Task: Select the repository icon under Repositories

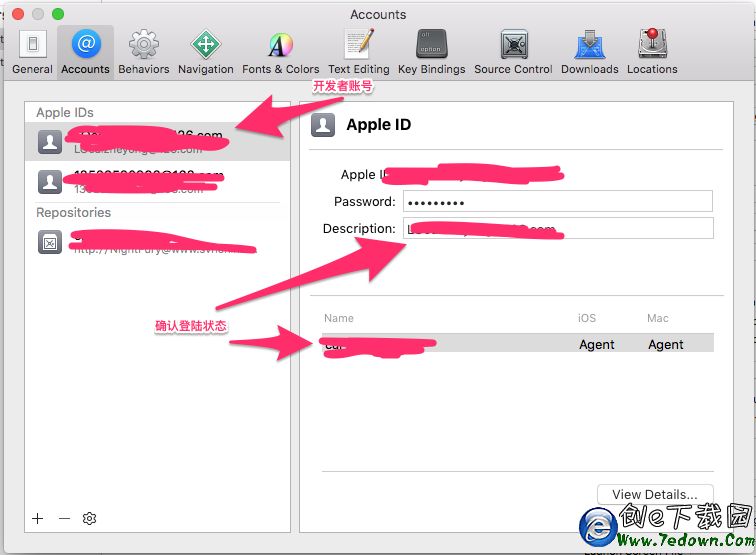Action: pyautogui.click(x=50, y=242)
